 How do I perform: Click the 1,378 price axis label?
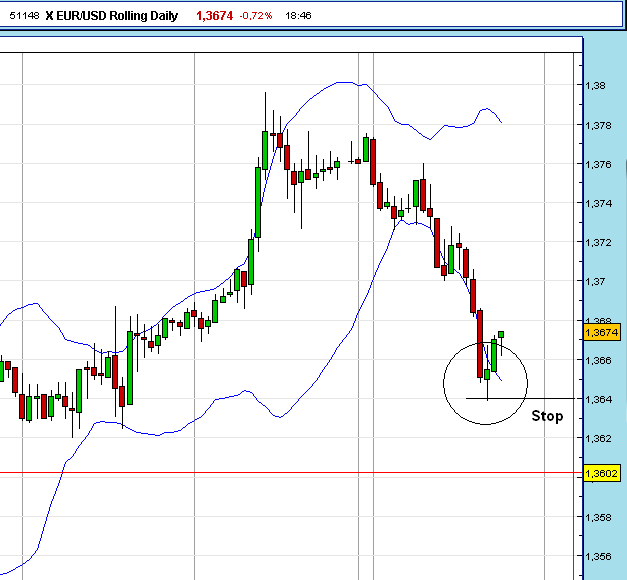click(x=598, y=126)
